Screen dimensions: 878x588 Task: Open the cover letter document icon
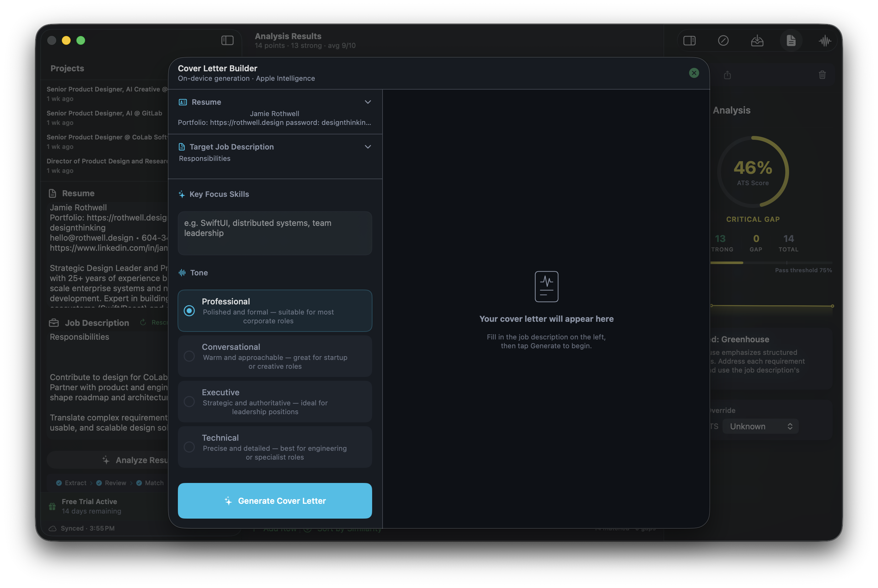(791, 40)
